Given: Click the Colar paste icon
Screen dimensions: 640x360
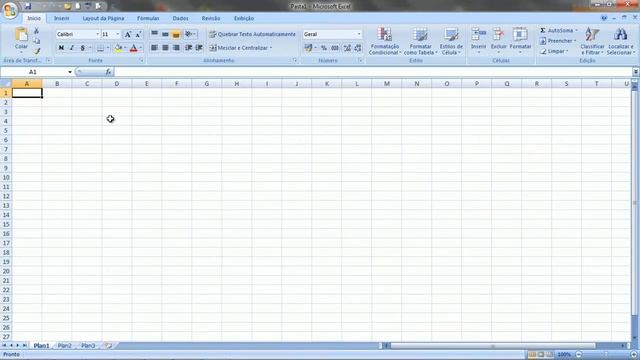Looking at the screenshot, I should coord(21,35).
